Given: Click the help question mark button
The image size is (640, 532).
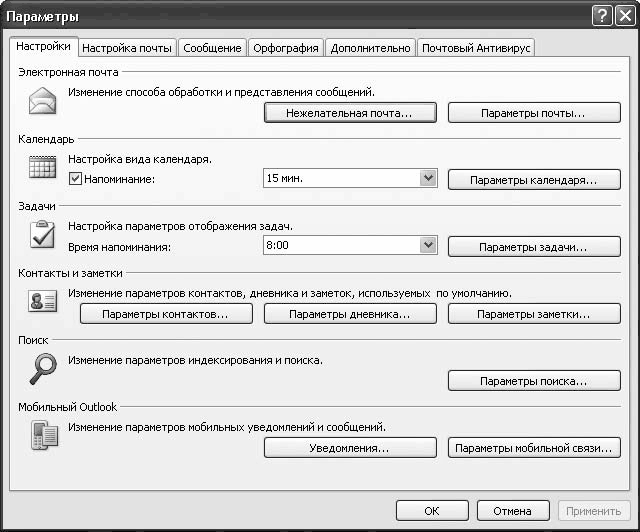Looking at the screenshot, I should coord(602,15).
